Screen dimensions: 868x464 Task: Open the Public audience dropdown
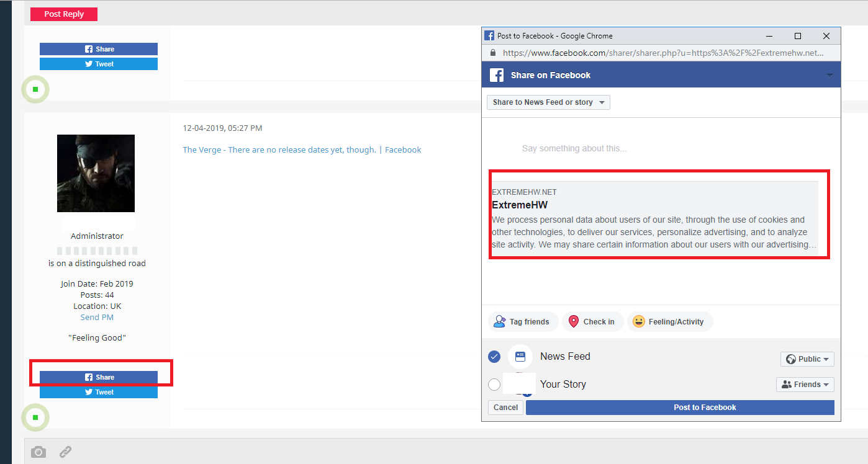tap(807, 359)
